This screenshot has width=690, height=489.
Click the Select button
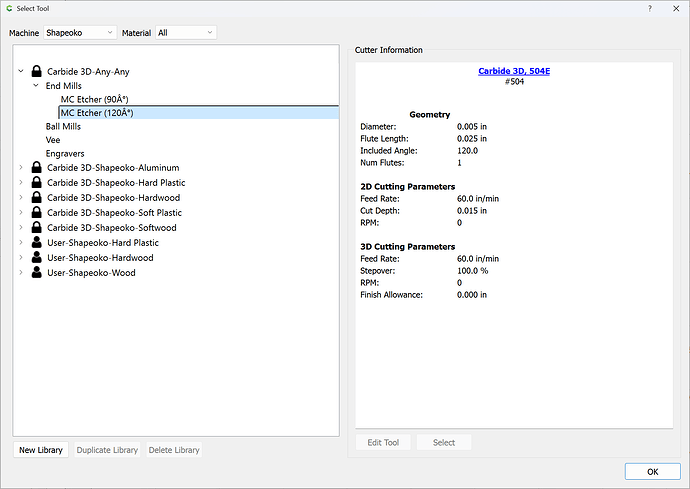coord(444,442)
